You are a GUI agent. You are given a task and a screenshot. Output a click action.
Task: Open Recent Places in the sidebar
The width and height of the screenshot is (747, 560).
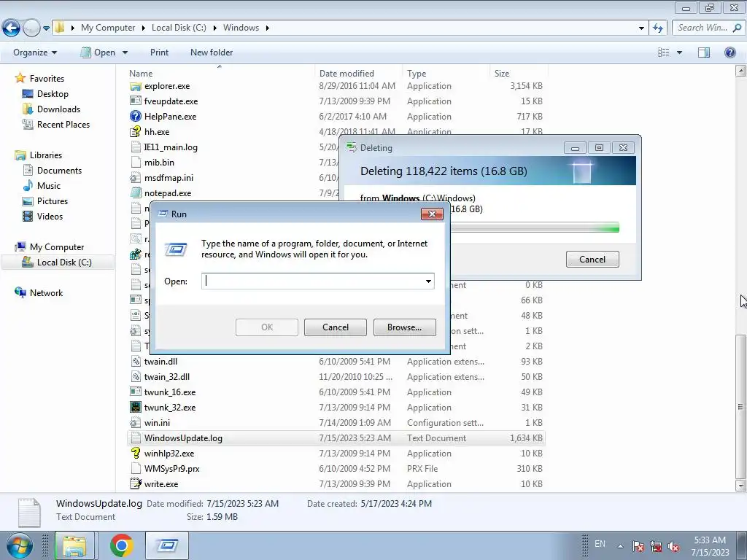tap(63, 124)
